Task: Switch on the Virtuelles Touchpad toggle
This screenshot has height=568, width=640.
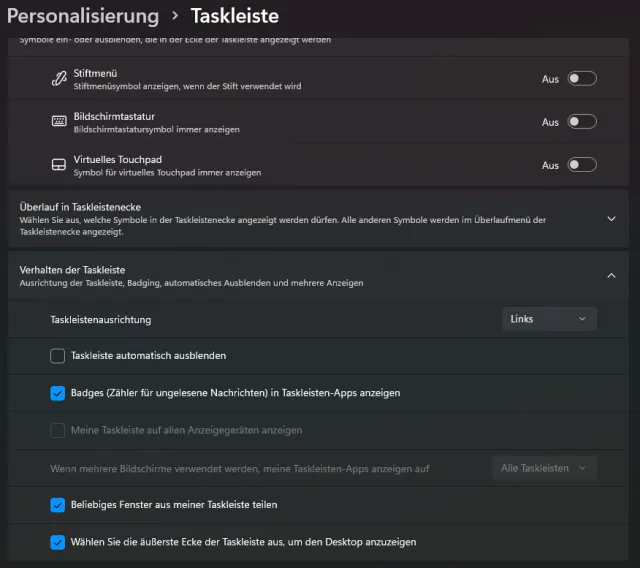Action: click(x=581, y=165)
